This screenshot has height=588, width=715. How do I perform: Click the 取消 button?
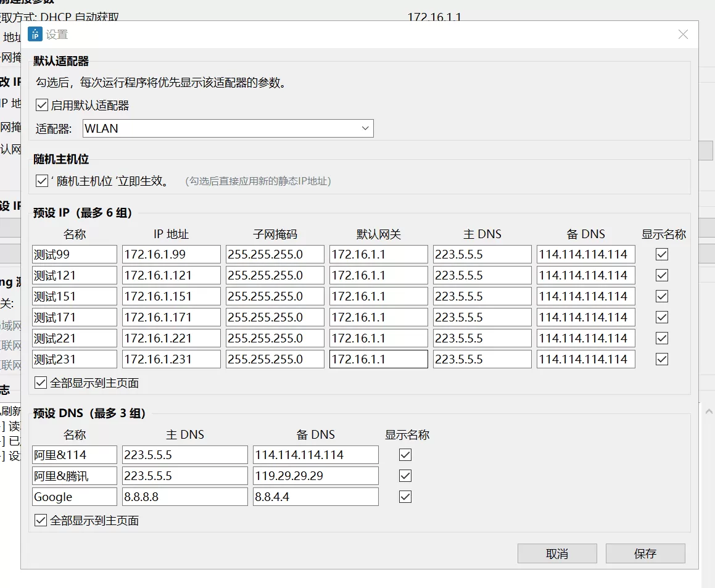[x=557, y=553]
